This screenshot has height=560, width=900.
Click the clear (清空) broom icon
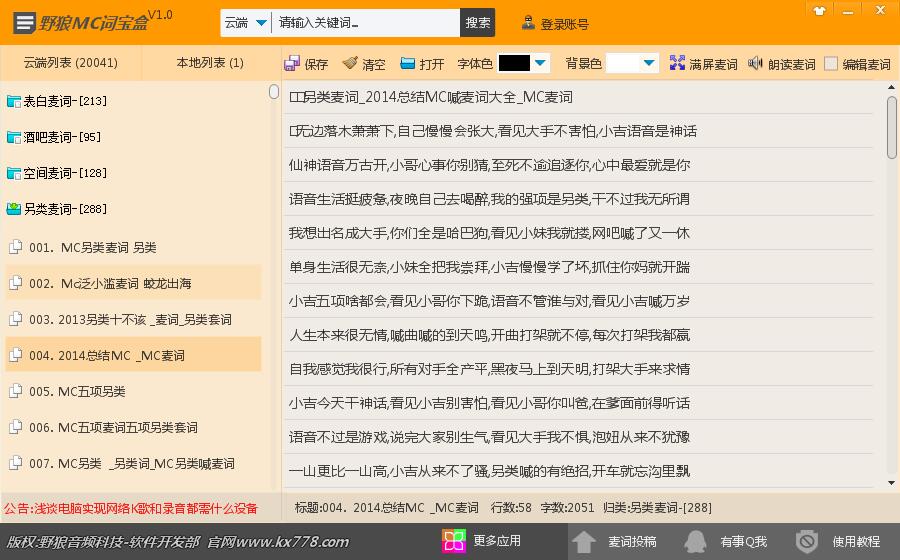(x=350, y=64)
